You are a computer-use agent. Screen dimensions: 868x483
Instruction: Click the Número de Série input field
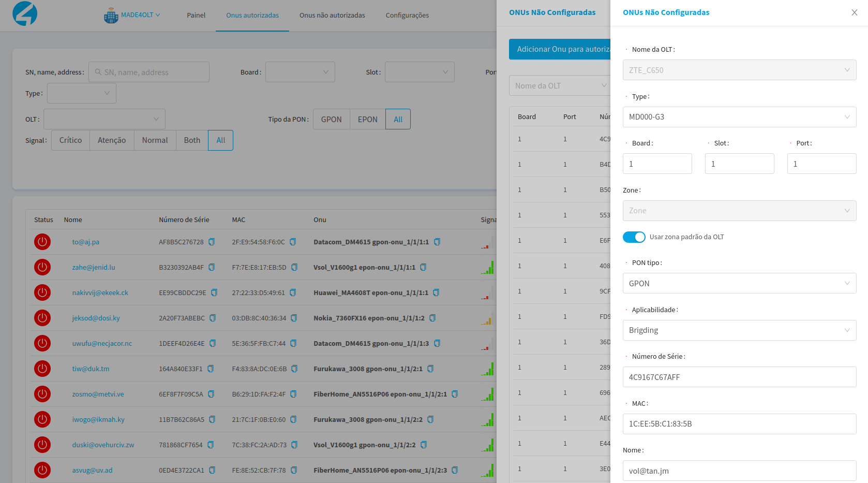point(739,377)
